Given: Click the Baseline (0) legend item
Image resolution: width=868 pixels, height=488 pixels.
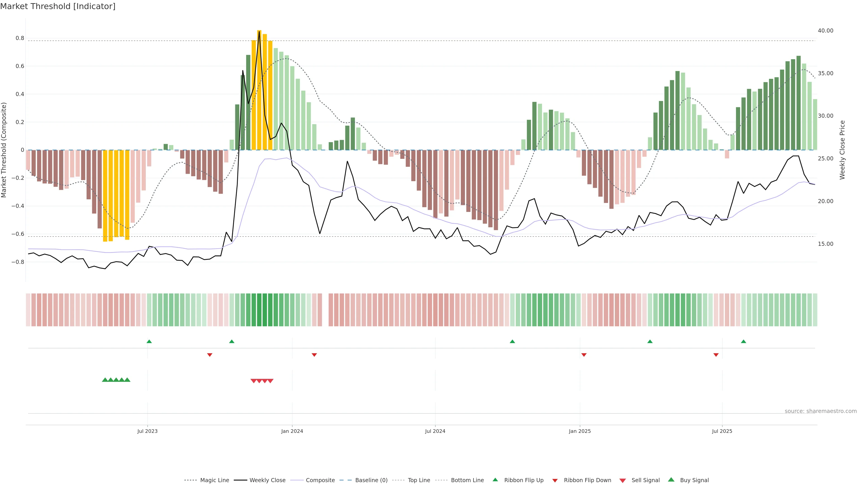Looking at the screenshot, I should (x=371, y=480).
